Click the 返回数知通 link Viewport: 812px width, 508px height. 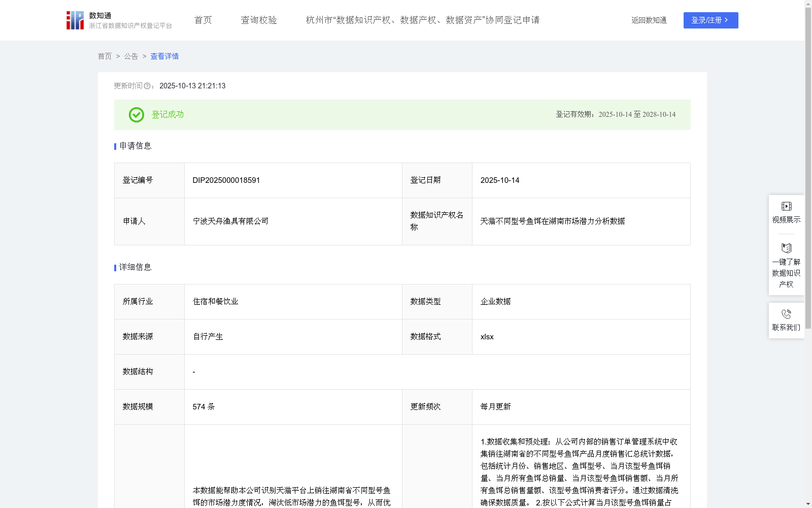(649, 20)
